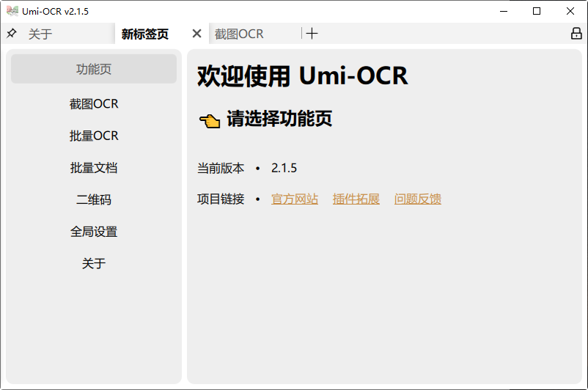Close the 新标签页 tab with X

click(197, 34)
